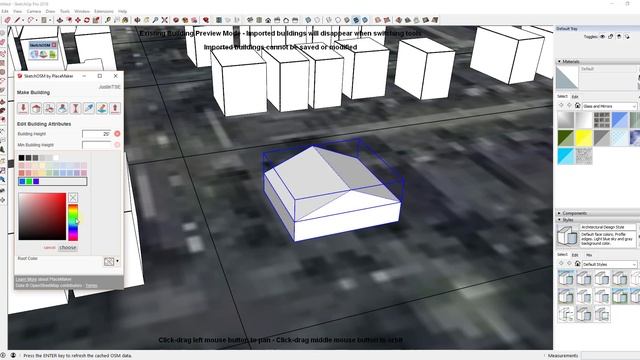Click the Roof Color swatch box
This screenshot has height=360, width=640.
coord(109,262)
